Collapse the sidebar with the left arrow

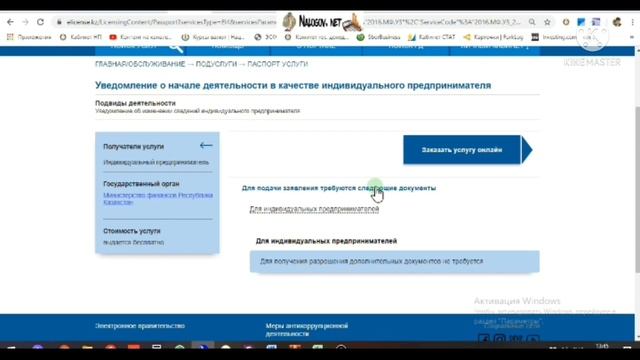click(206, 145)
